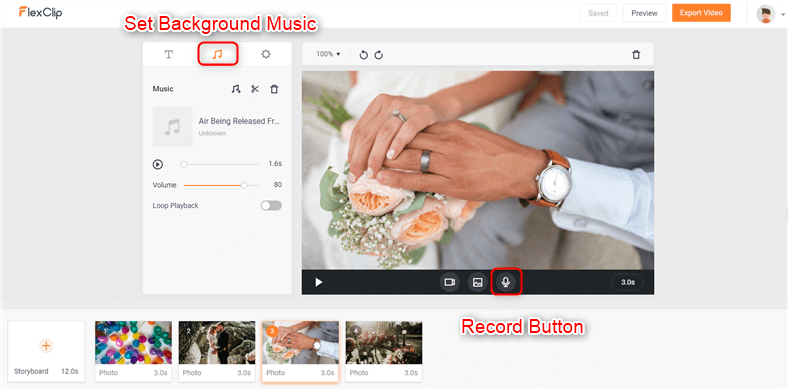The height and width of the screenshot is (390, 788).
Task: Play the music track preview
Action: 158,164
